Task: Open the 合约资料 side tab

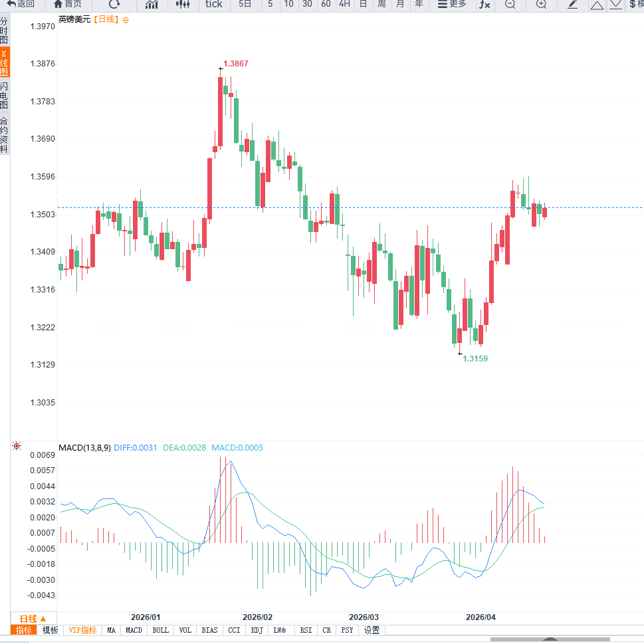Action: 4,135
